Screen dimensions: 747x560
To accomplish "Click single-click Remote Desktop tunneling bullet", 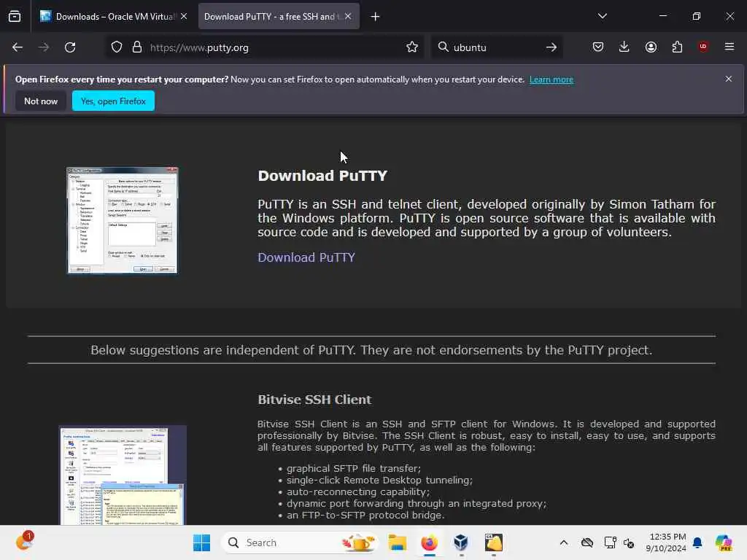I will (379, 480).
